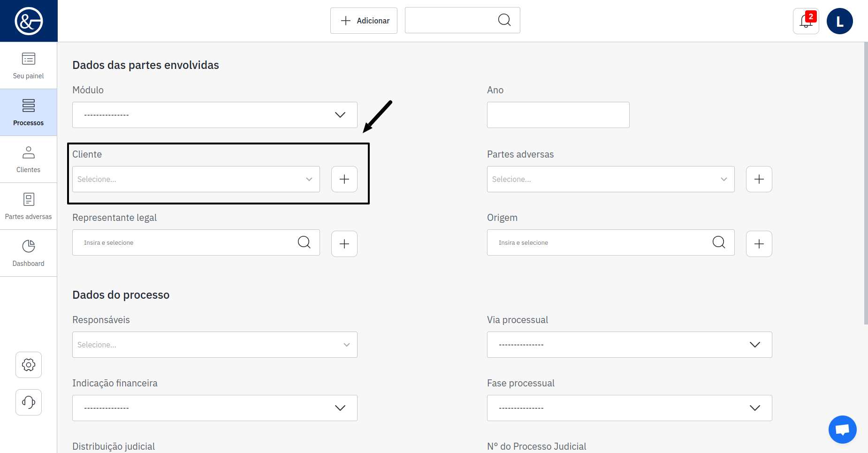868x453 pixels.
Task: Click plus button beside Origem field
Action: tap(759, 244)
